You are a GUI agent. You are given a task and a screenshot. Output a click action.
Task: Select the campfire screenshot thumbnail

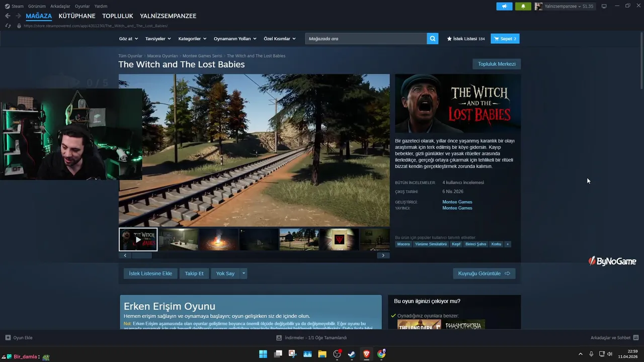click(x=219, y=239)
